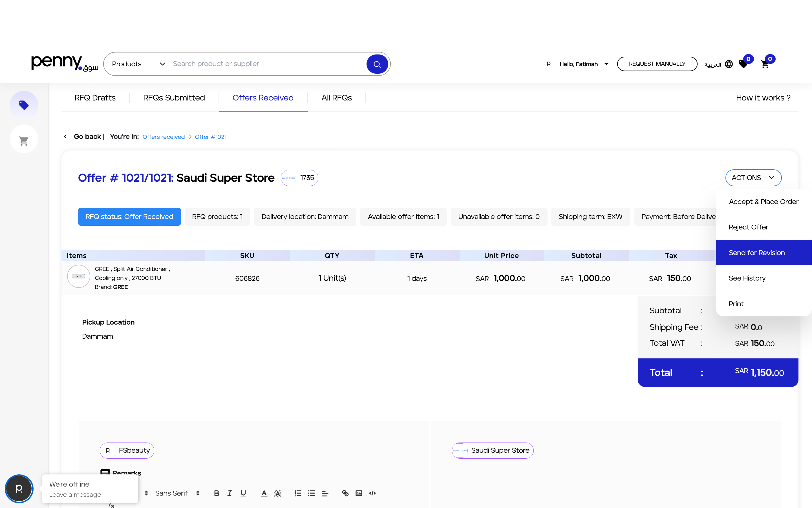Select Print from actions menu

coord(763,304)
